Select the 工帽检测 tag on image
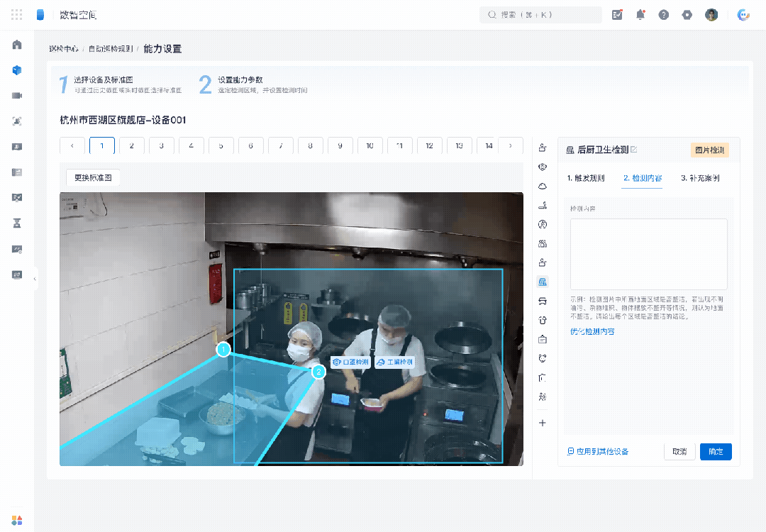The height and width of the screenshot is (532, 766). (395, 362)
